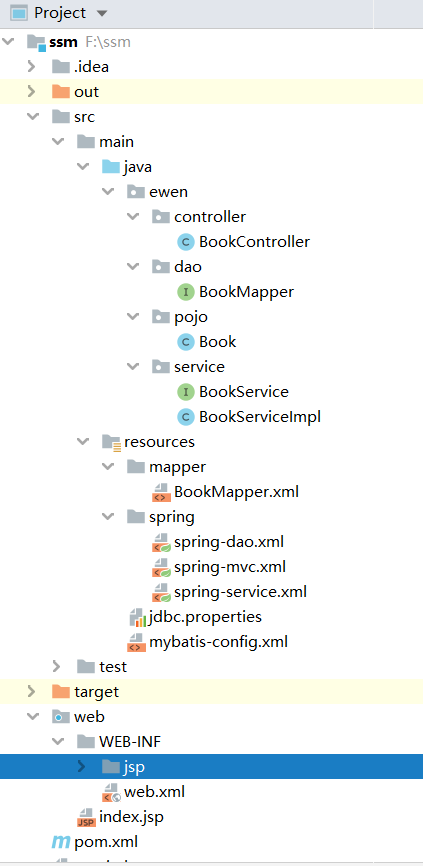The image size is (423, 866).
Task: Select the BookMapper.xml file name
Action: (x=236, y=492)
